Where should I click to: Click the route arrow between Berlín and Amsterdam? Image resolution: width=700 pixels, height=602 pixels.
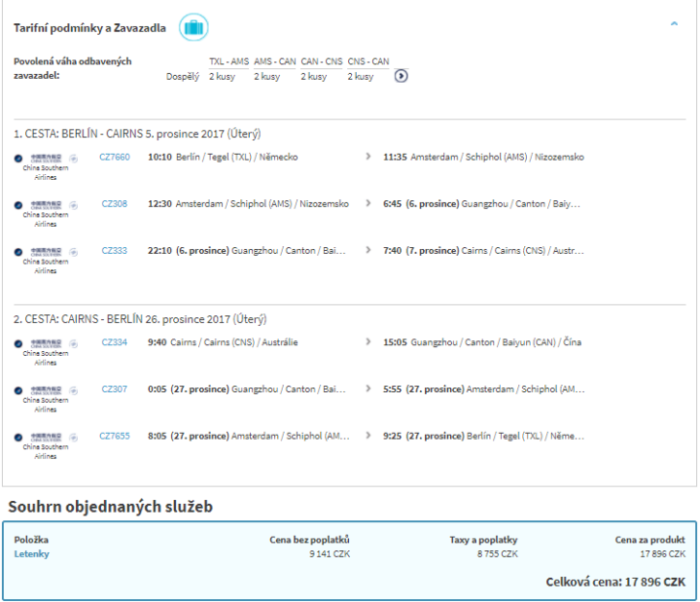[x=367, y=157]
